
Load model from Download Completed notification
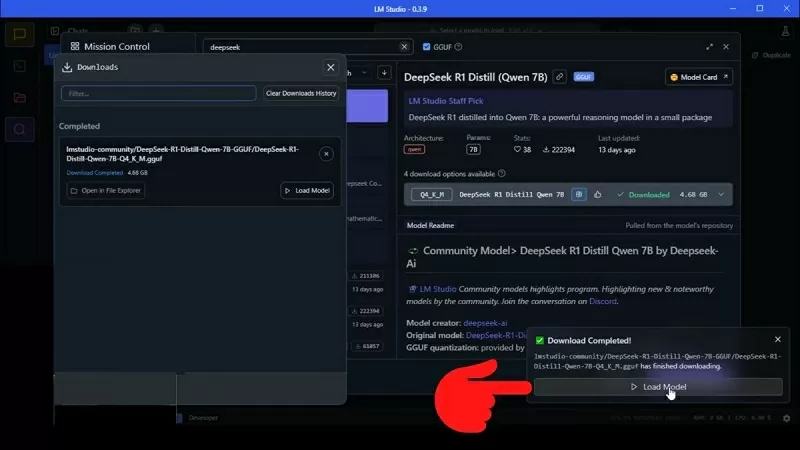[x=658, y=387]
